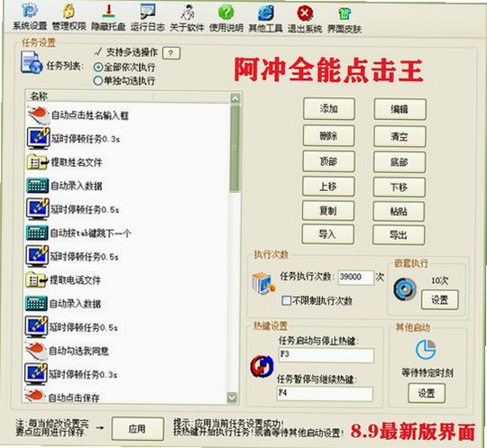Open 嵌套执行 设置 button
Screen dimensions: 487x448
(439, 299)
